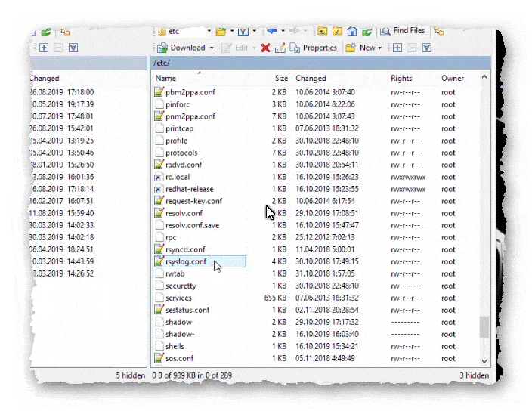Image resolution: width=532 pixels, height=411 pixels.
Task: Open the back history dropdown arrow
Action: pyautogui.click(x=283, y=31)
